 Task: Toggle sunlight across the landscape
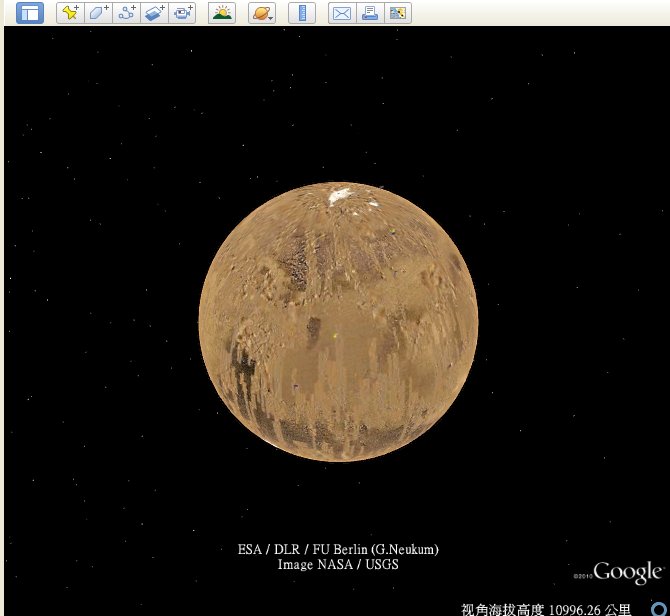tap(222, 13)
